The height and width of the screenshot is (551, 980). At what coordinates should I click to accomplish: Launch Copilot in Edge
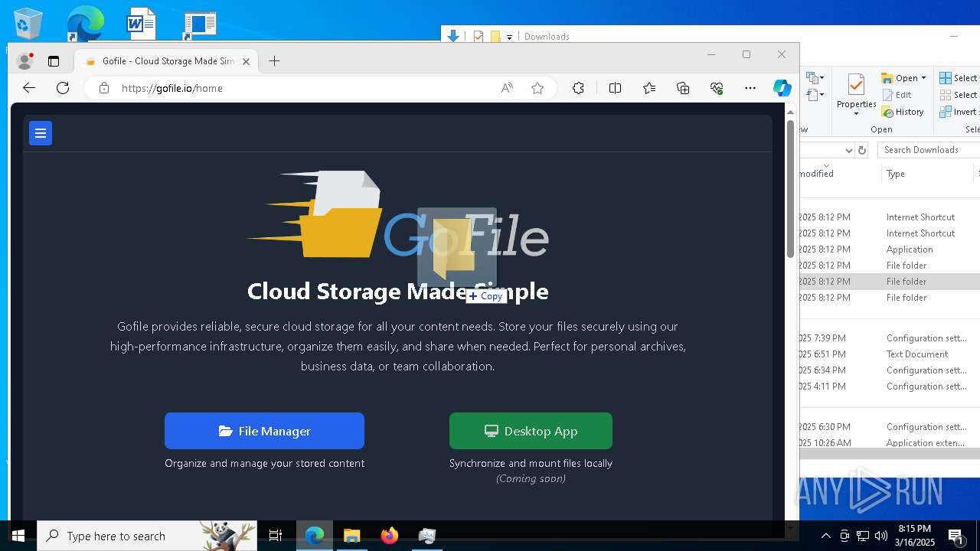[x=782, y=88]
